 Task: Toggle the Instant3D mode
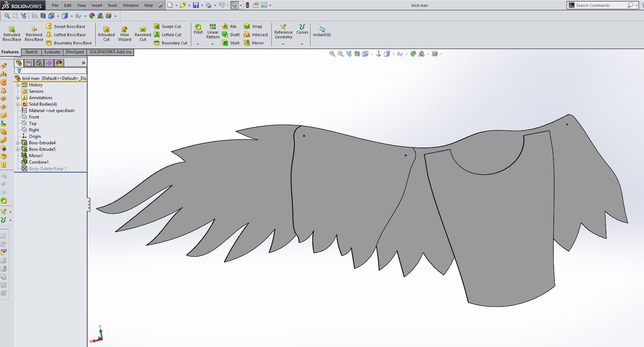(x=322, y=32)
